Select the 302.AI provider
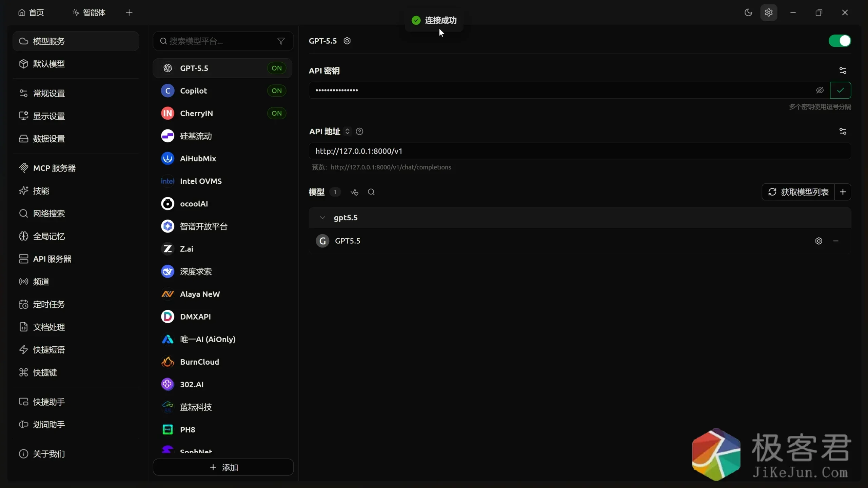Screen dimensions: 868x488 pos(222,385)
